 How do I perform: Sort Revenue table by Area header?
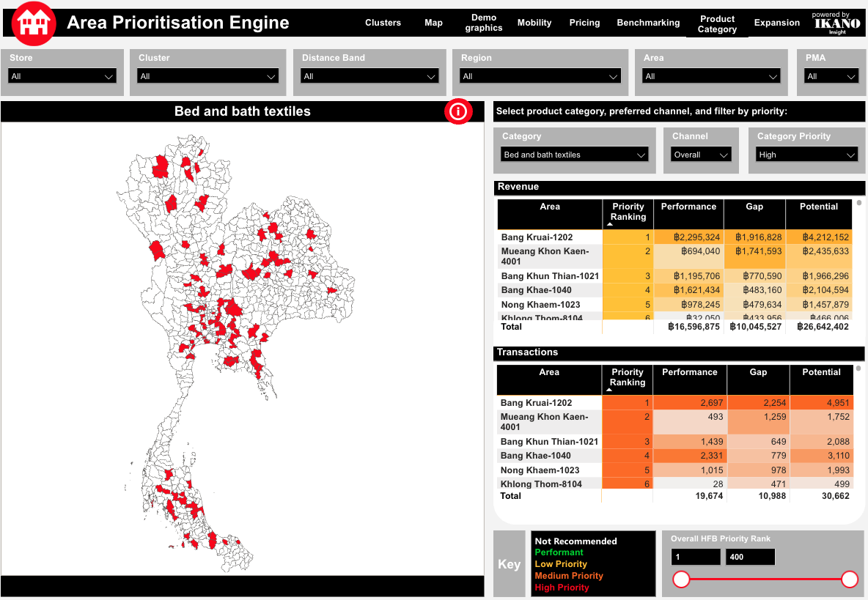[x=550, y=213]
